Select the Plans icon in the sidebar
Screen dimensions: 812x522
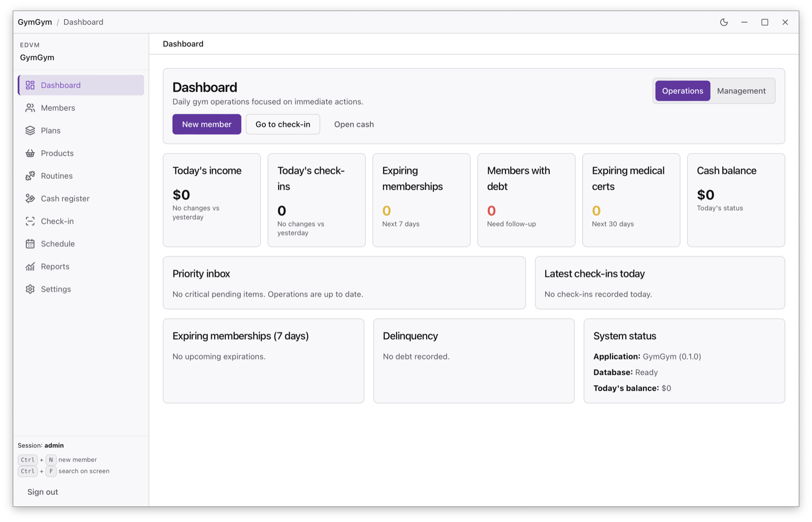pos(30,130)
